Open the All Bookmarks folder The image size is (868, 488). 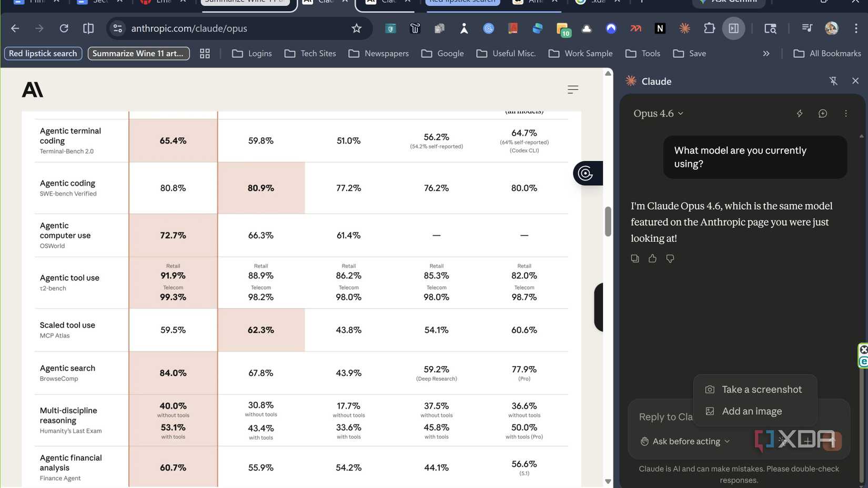pyautogui.click(x=827, y=54)
